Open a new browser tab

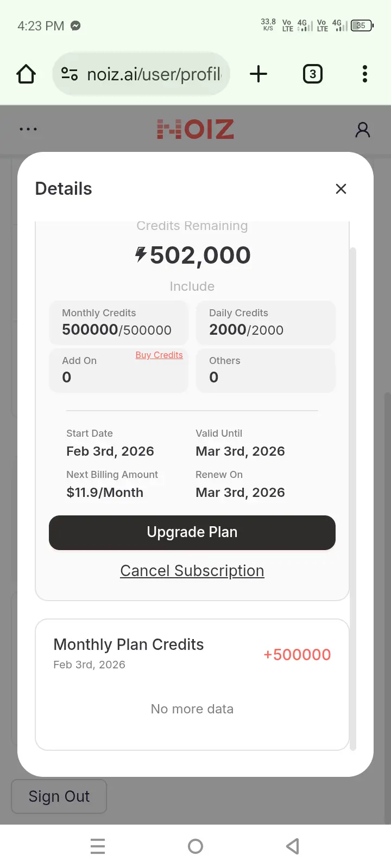tap(258, 74)
